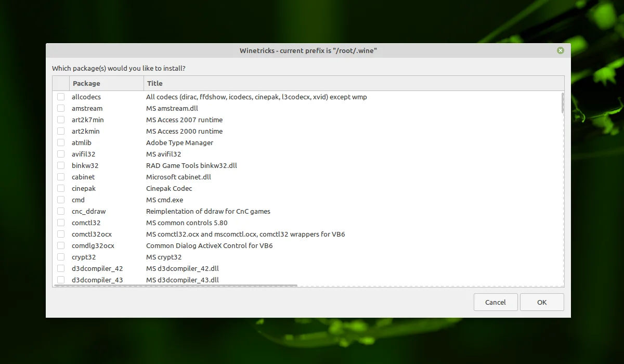Select the cnc_ddraw row
The height and width of the screenshot is (364, 624).
tap(308, 211)
